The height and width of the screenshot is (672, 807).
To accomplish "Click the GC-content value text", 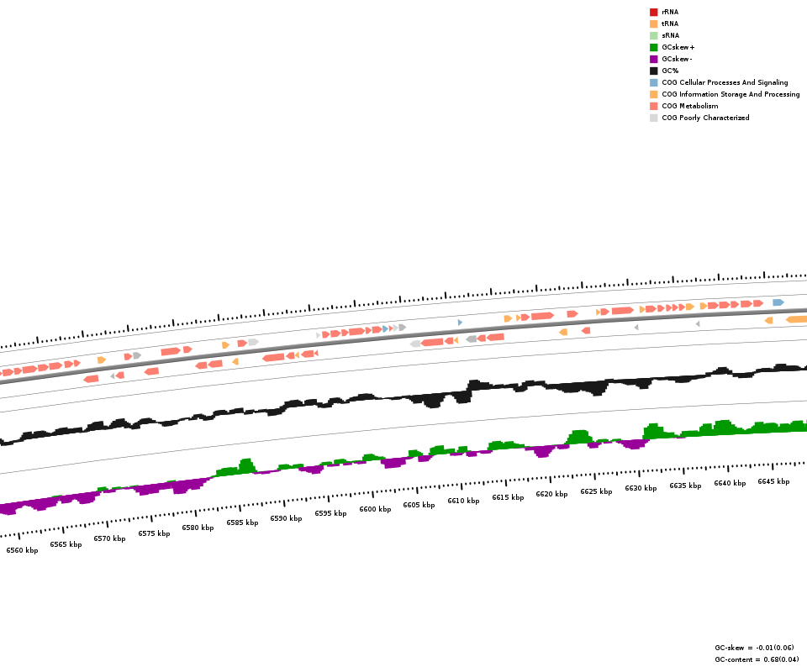I will pos(757,659).
